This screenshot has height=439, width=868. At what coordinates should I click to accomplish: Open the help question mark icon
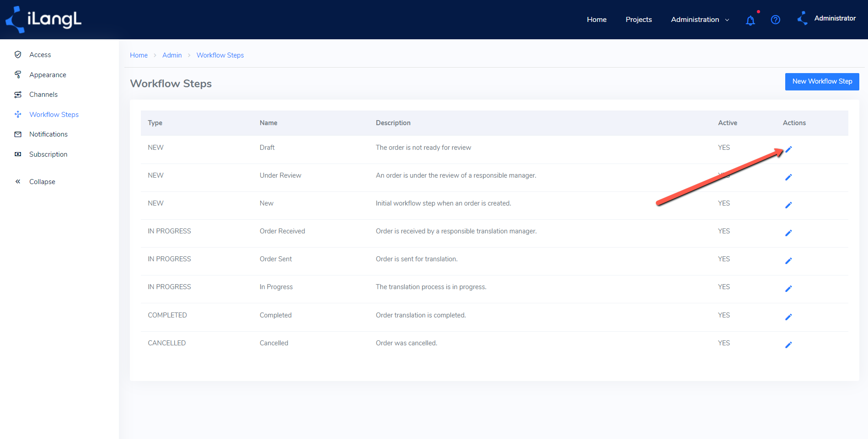776,20
